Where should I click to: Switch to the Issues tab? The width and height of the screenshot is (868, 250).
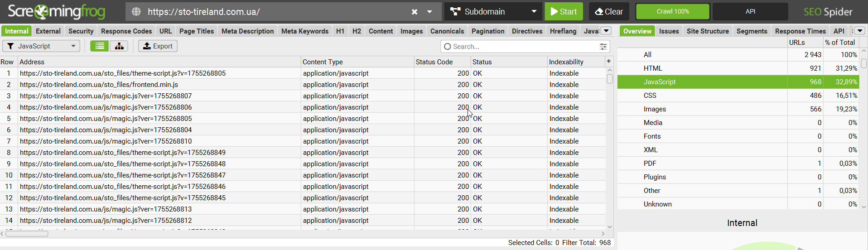[x=669, y=31]
